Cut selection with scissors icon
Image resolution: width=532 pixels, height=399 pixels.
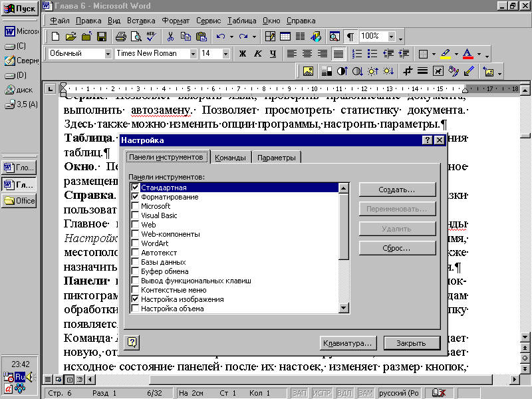170,37
